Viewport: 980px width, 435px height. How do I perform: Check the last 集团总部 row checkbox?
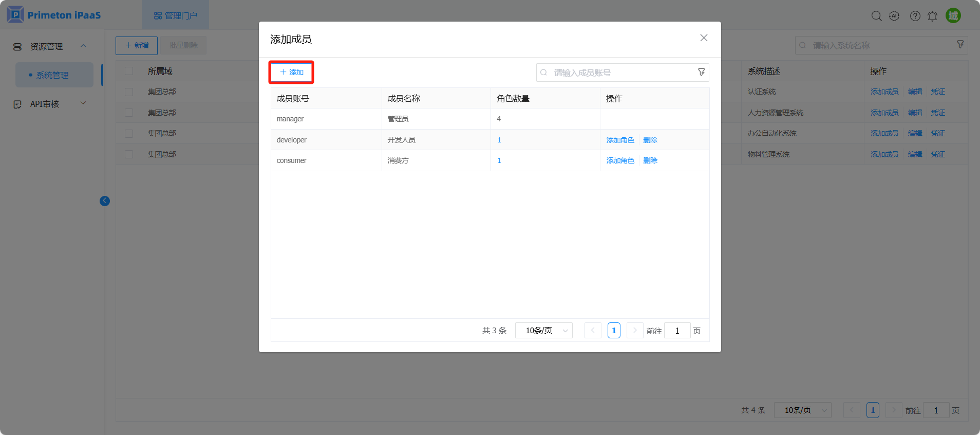click(129, 154)
